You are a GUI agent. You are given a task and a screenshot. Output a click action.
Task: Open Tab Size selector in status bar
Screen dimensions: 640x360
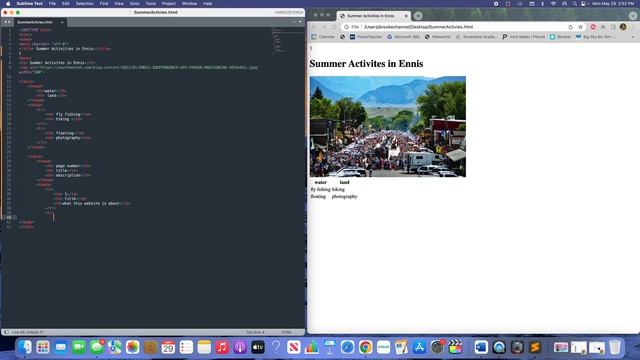255,332
